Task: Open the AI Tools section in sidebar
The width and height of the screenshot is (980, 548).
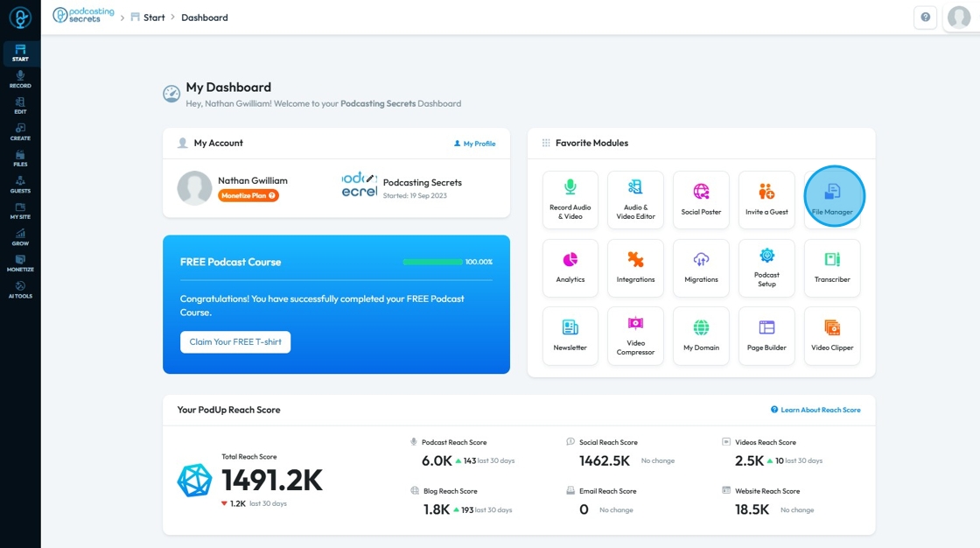Action: (20, 290)
